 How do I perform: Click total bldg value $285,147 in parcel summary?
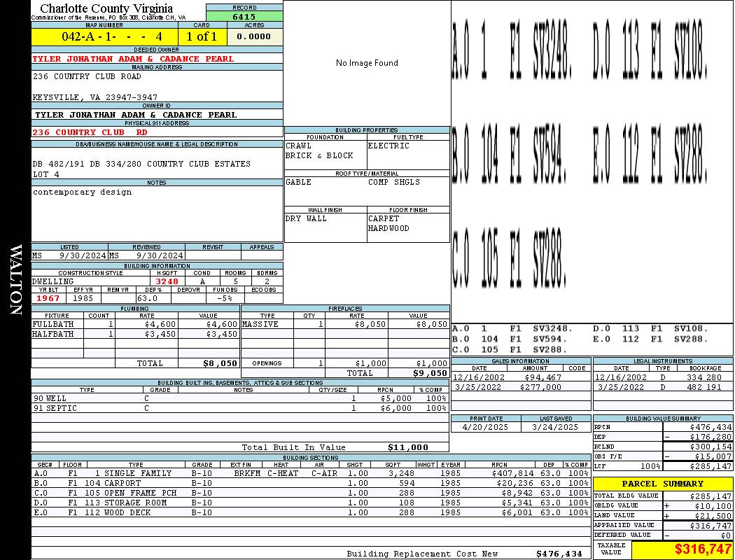coord(710,496)
